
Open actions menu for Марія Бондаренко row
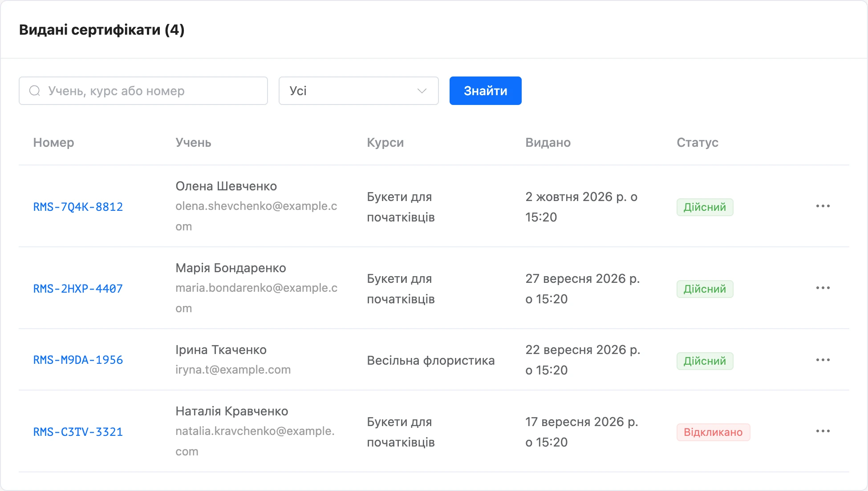pos(823,288)
